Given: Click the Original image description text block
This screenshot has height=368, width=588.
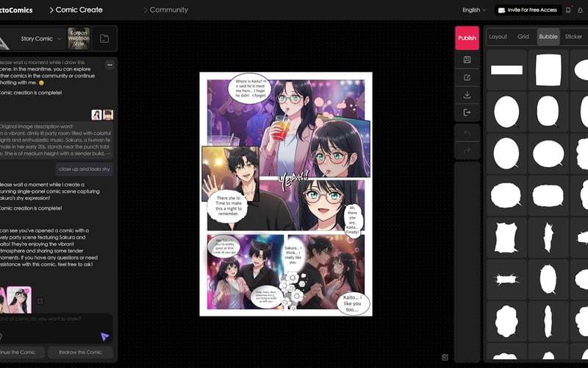Looking at the screenshot, I should (57, 140).
